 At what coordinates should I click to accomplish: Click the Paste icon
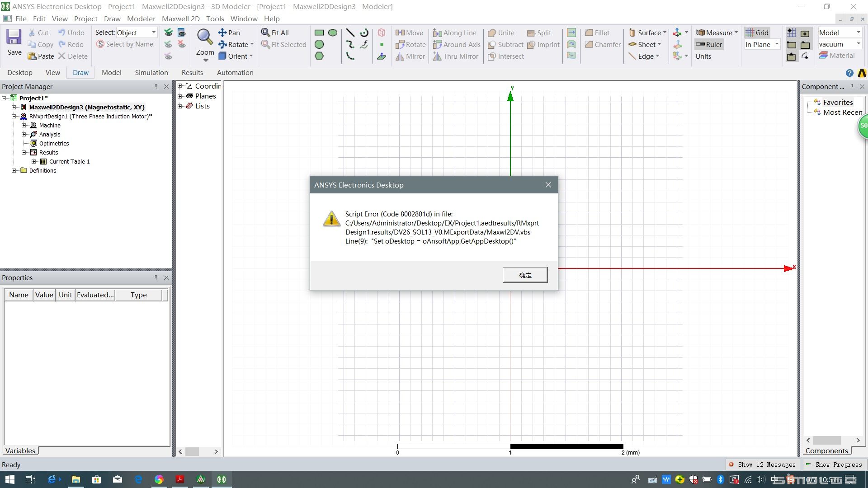(41, 56)
